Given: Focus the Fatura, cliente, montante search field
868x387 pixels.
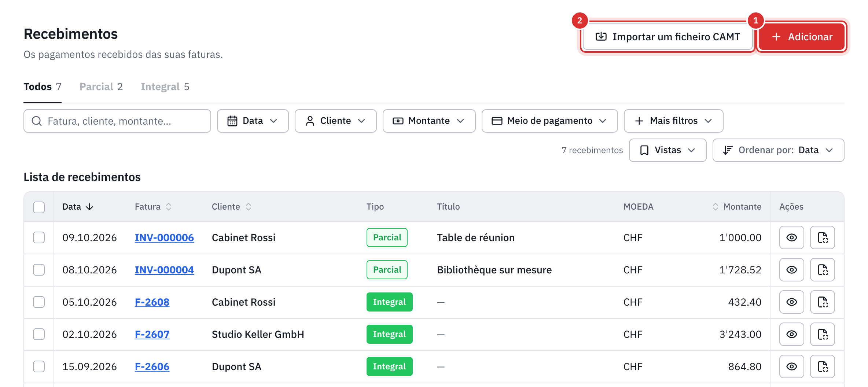Looking at the screenshot, I should coord(117,121).
